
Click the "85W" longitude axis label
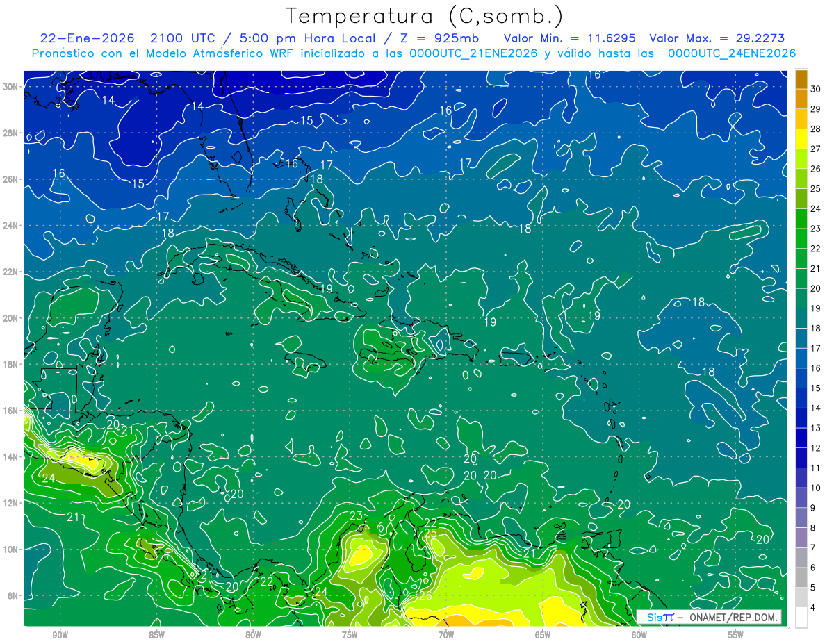click(156, 635)
